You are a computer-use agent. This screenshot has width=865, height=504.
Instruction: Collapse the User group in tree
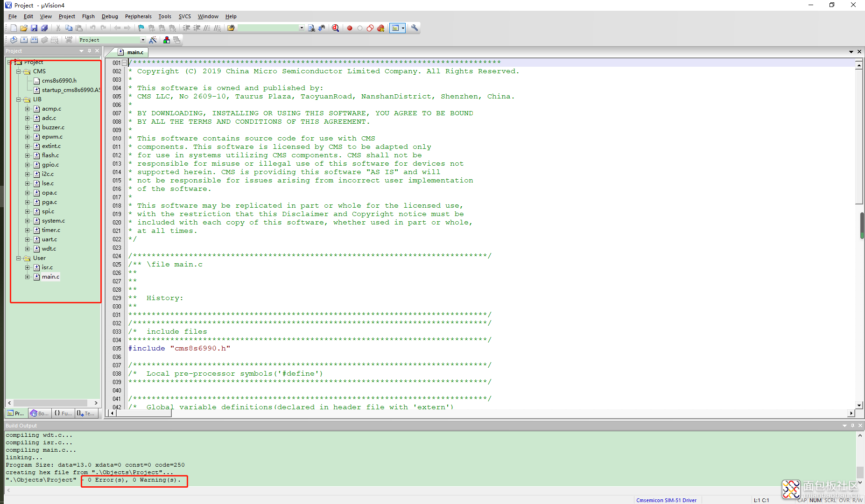(19, 258)
